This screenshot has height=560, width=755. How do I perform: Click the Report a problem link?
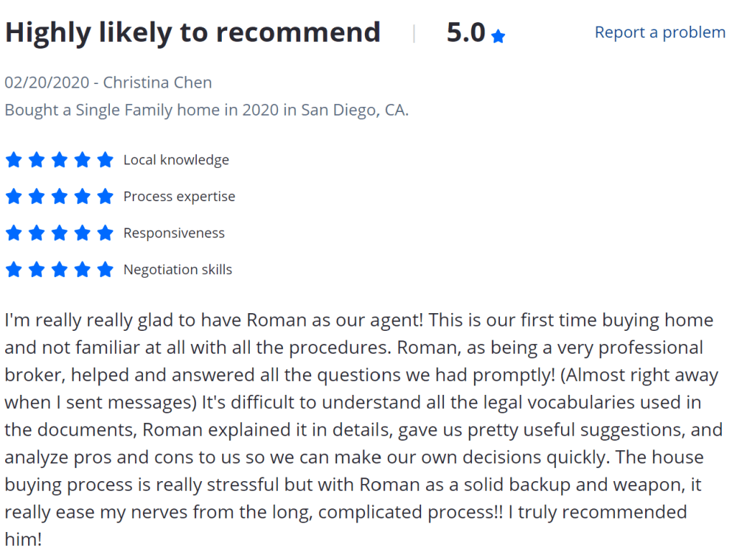coord(660,32)
